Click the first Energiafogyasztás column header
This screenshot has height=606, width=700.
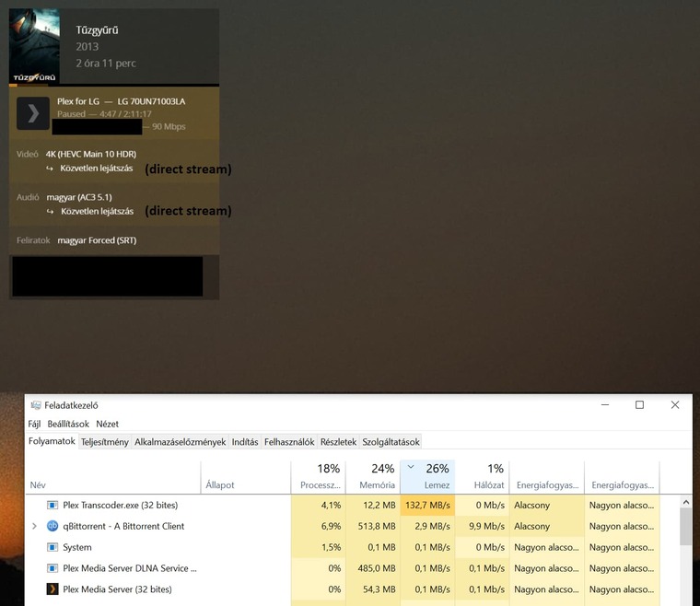tap(547, 477)
